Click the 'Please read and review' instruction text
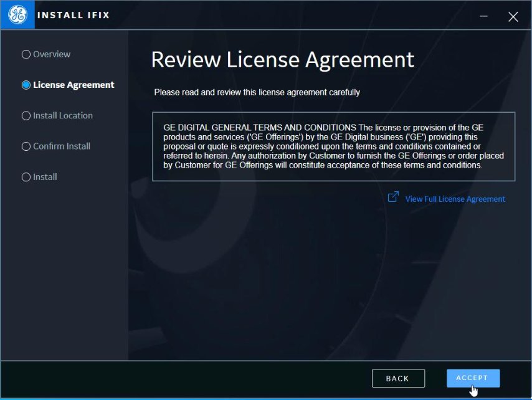 coord(257,92)
